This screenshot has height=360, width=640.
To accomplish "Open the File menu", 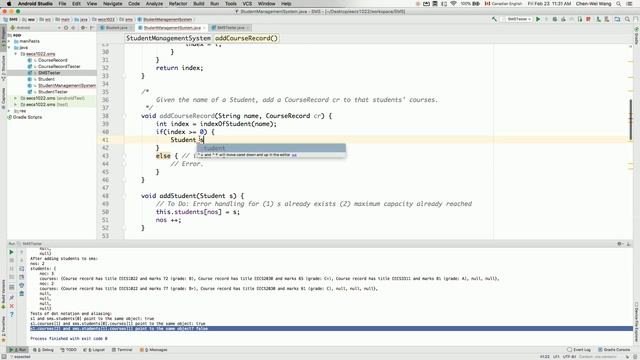I will (62, 4).
